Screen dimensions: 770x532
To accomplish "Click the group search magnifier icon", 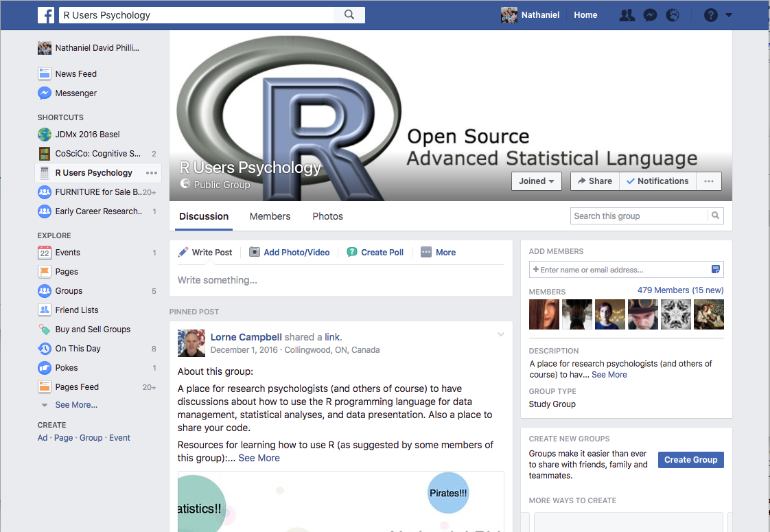I will point(716,216).
